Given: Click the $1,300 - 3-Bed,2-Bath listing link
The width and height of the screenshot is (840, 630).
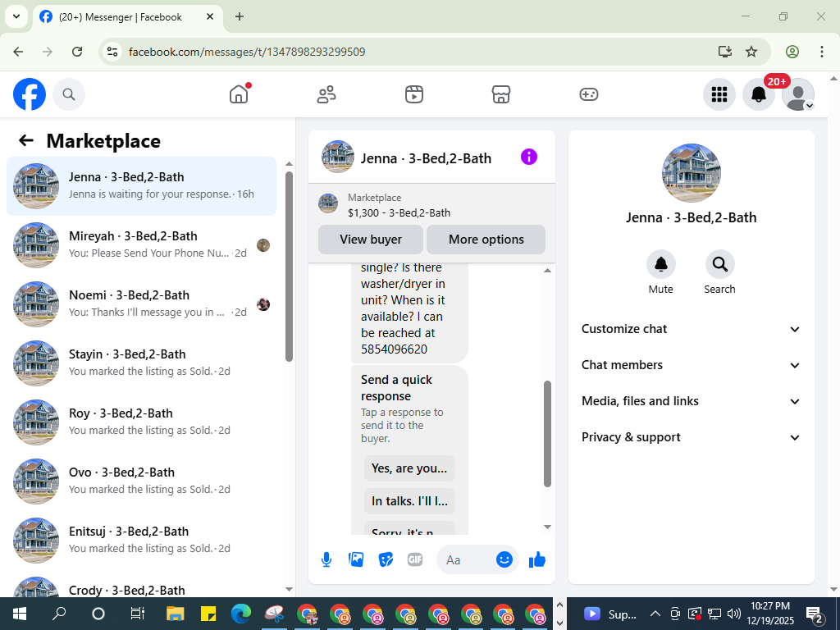Looking at the screenshot, I should pyautogui.click(x=399, y=212).
